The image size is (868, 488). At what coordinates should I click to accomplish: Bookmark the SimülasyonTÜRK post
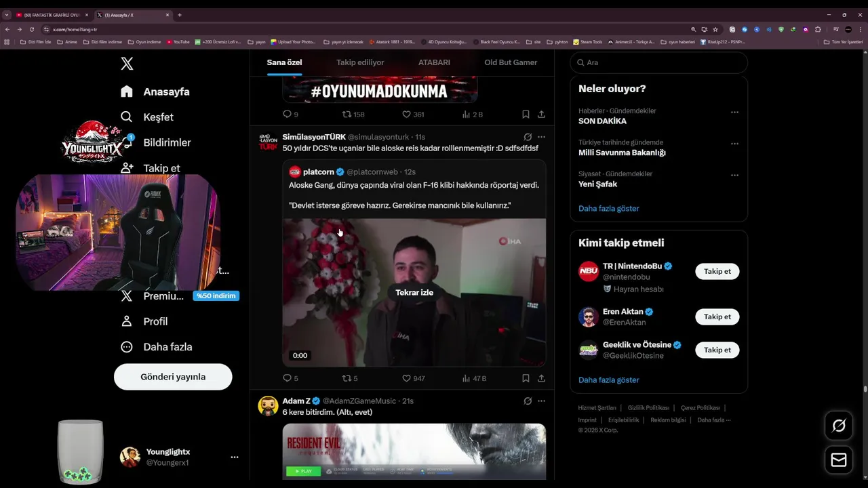tap(526, 378)
